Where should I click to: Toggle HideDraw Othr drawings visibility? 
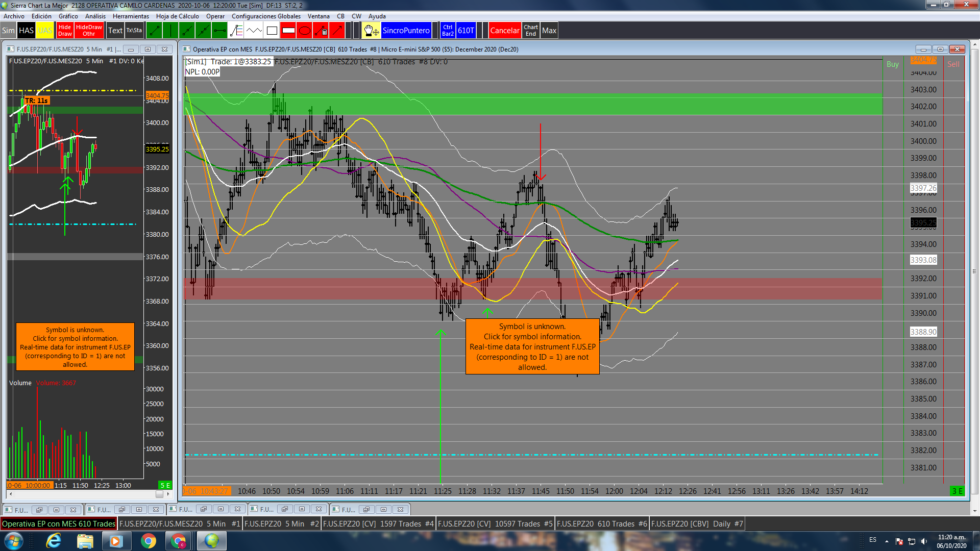89,31
